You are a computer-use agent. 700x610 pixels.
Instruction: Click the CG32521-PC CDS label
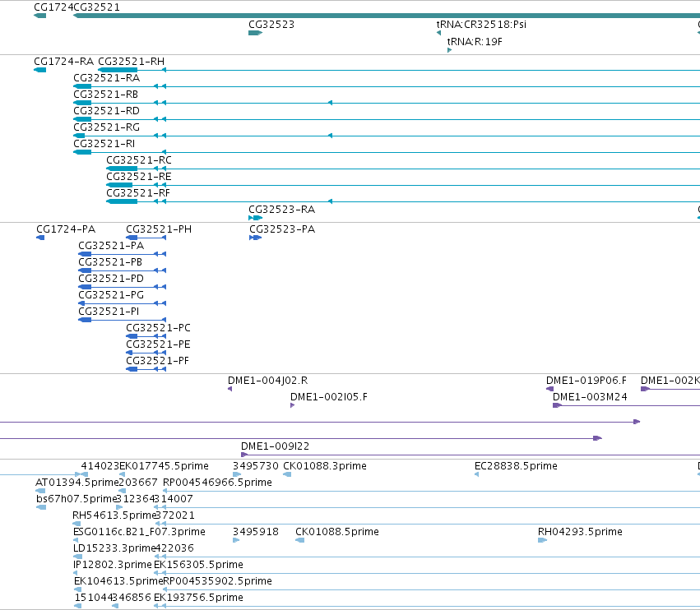point(159,328)
